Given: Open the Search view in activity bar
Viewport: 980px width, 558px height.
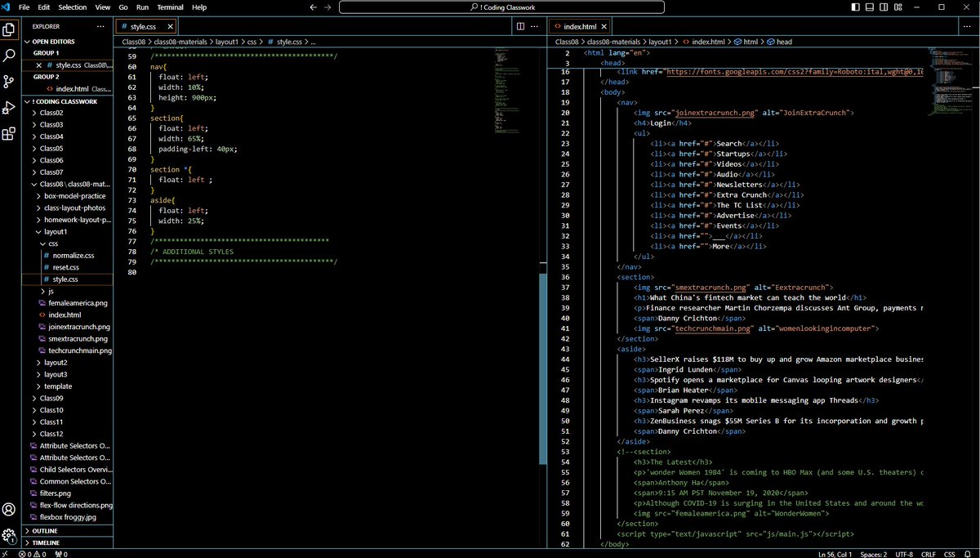Looking at the screenshot, I should (9, 56).
